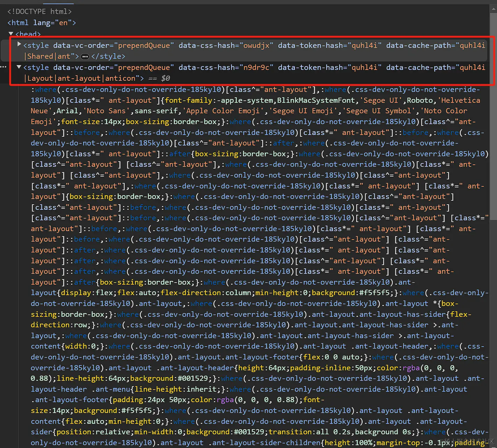Click the line-height:inherit declaration
497x448 pixels.
(176, 389)
